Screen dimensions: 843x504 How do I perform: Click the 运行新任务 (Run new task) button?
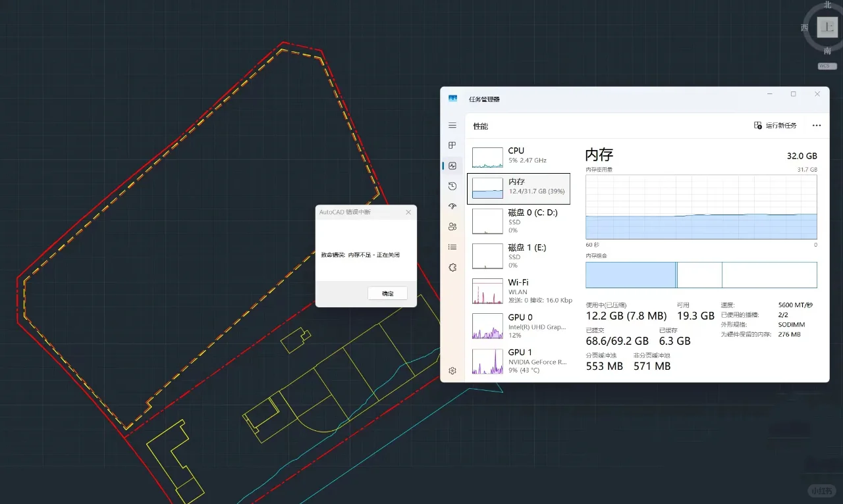click(x=777, y=125)
